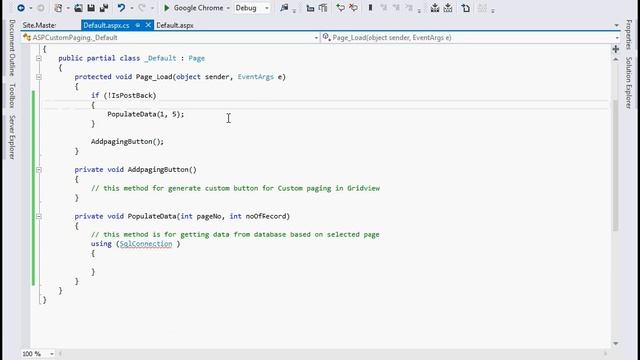This screenshot has height=360, width=640.
Task: Open the Toolbox side tab
Action: click(12, 96)
